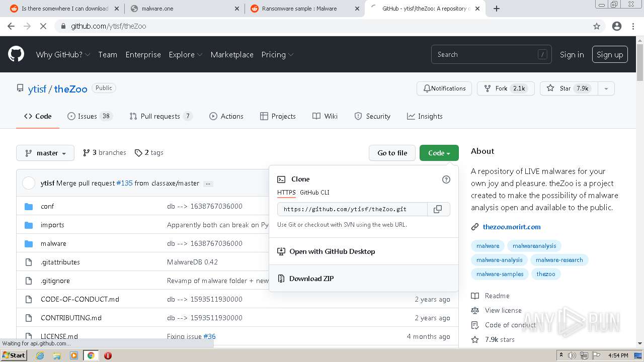
Task: Switch to the Pull requests tab
Action: 160,116
